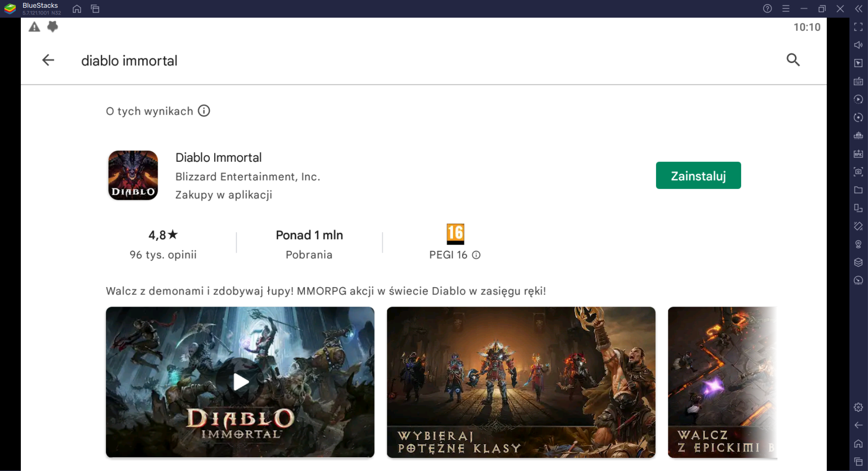
Task: Open the 'Wybieraj potężne klasy' screenshot
Action: click(521, 382)
